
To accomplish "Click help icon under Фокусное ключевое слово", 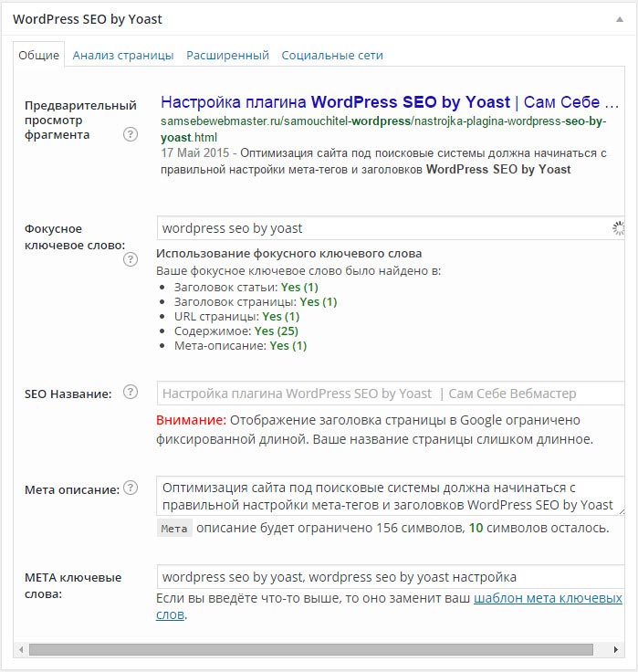I will click(x=131, y=259).
